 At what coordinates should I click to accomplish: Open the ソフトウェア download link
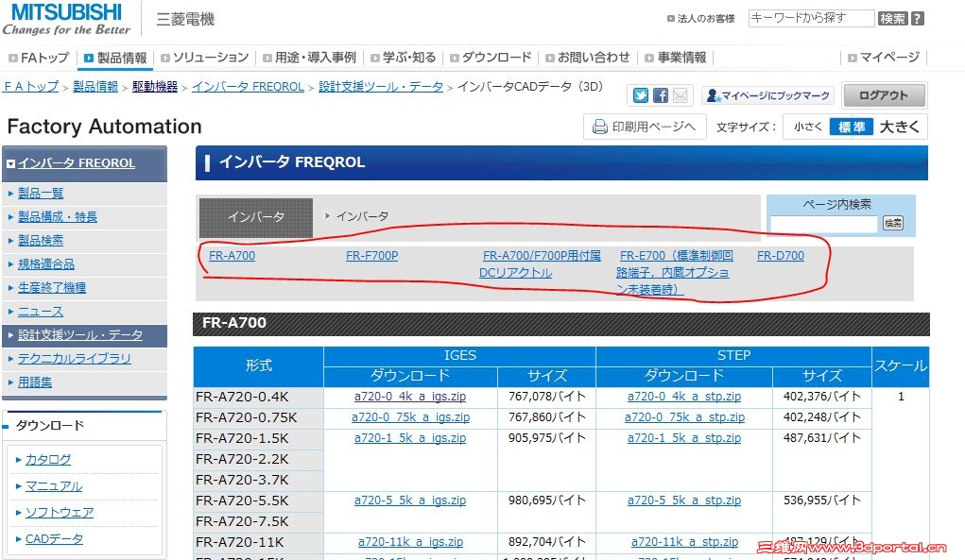coord(60,513)
